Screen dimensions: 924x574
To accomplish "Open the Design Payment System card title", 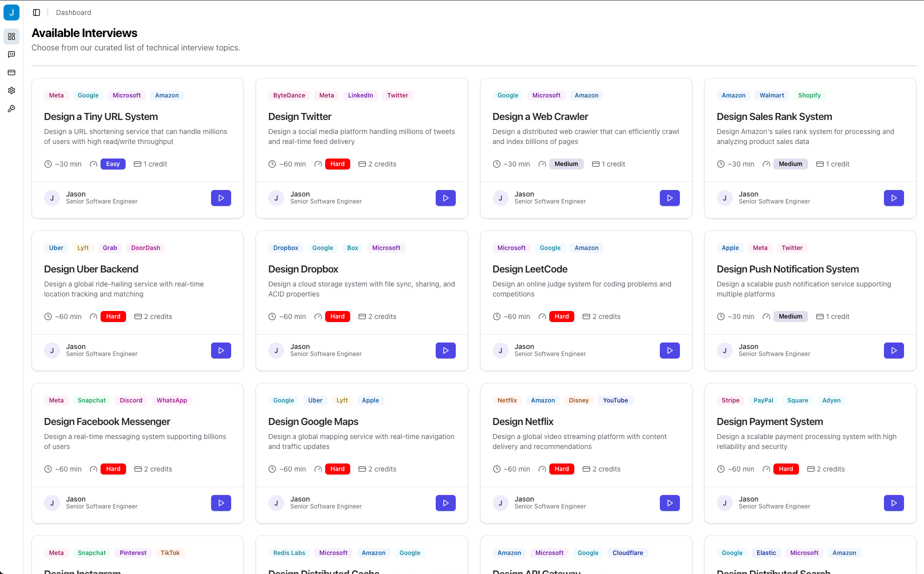I will pos(770,421).
